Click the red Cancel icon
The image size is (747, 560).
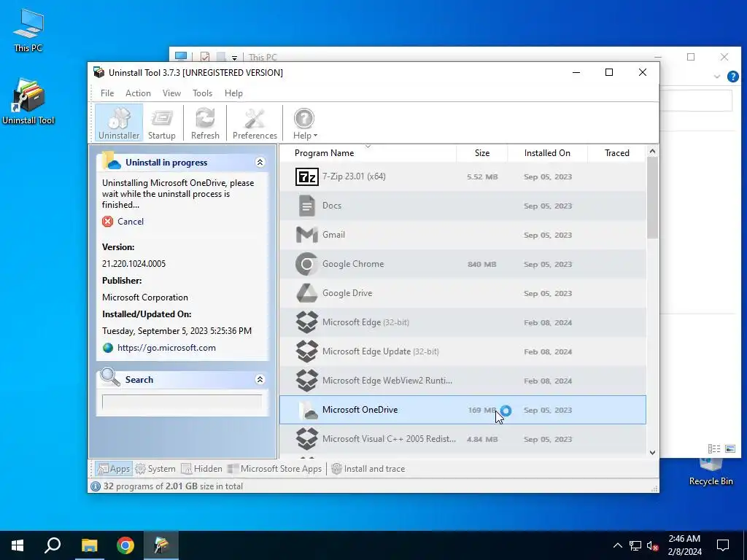(x=108, y=222)
